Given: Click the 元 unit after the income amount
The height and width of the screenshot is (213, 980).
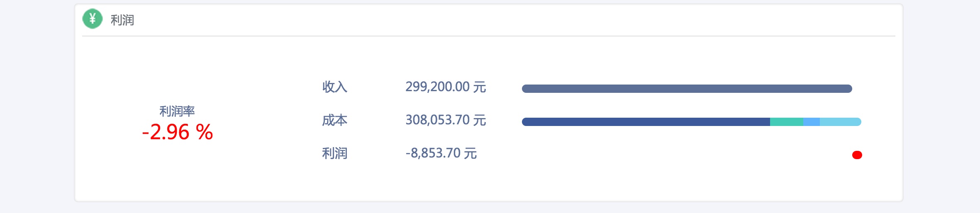Looking at the screenshot, I should click(480, 87).
